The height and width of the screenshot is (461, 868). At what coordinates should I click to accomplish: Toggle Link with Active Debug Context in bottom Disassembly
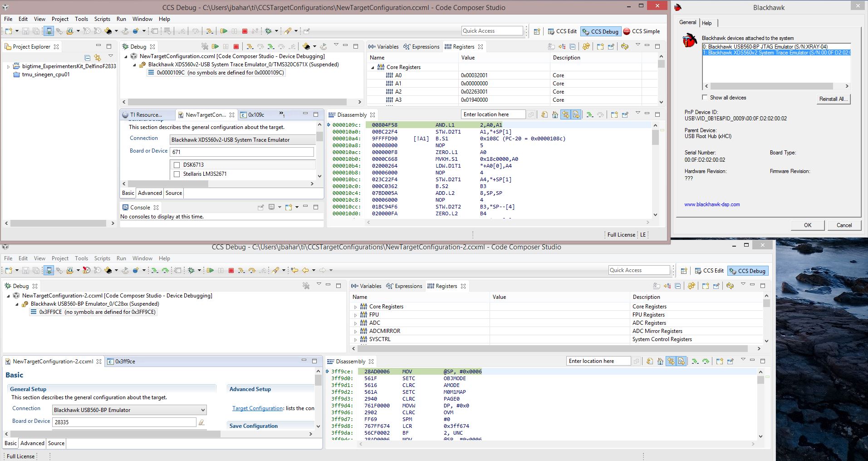[671, 361]
